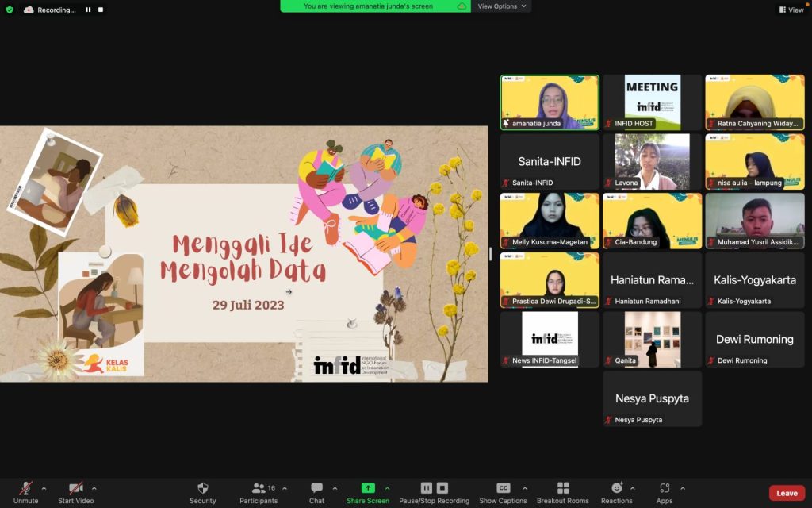This screenshot has height=508, width=812.
Task: Expand video options arrow beside Start Video
Action: click(x=94, y=488)
